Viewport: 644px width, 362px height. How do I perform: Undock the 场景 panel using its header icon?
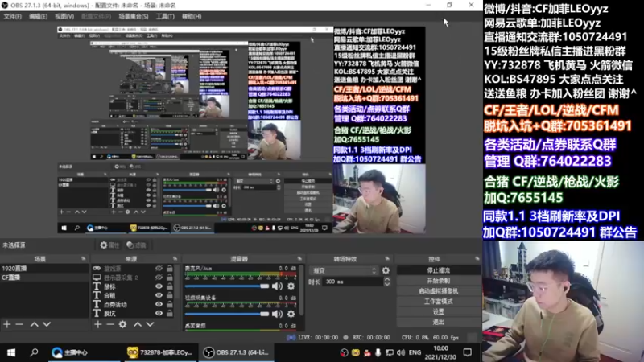click(x=84, y=258)
